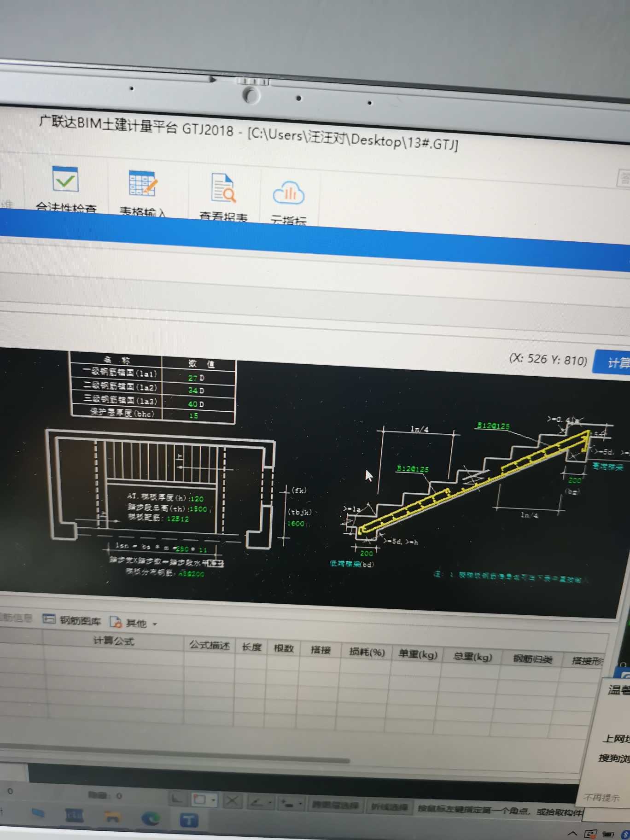Select the 总重(kg) column header
The height and width of the screenshot is (840, 630).
472,657
